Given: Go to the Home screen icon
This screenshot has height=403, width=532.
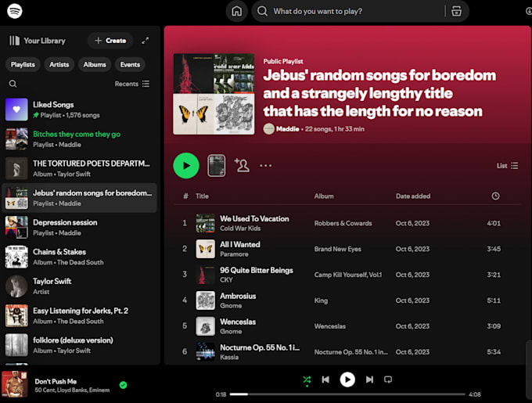Looking at the screenshot, I should 236,11.
